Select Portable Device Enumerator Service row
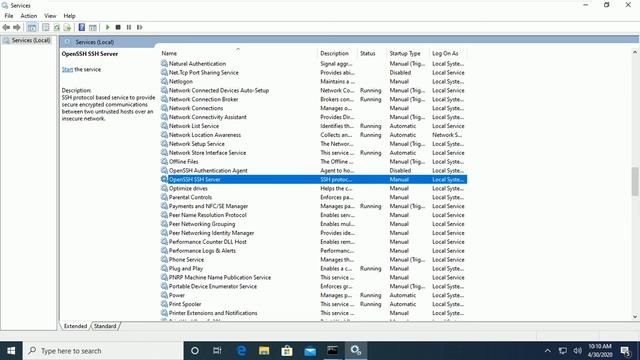This screenshot has height=360, width=640. tap(313, 287)
